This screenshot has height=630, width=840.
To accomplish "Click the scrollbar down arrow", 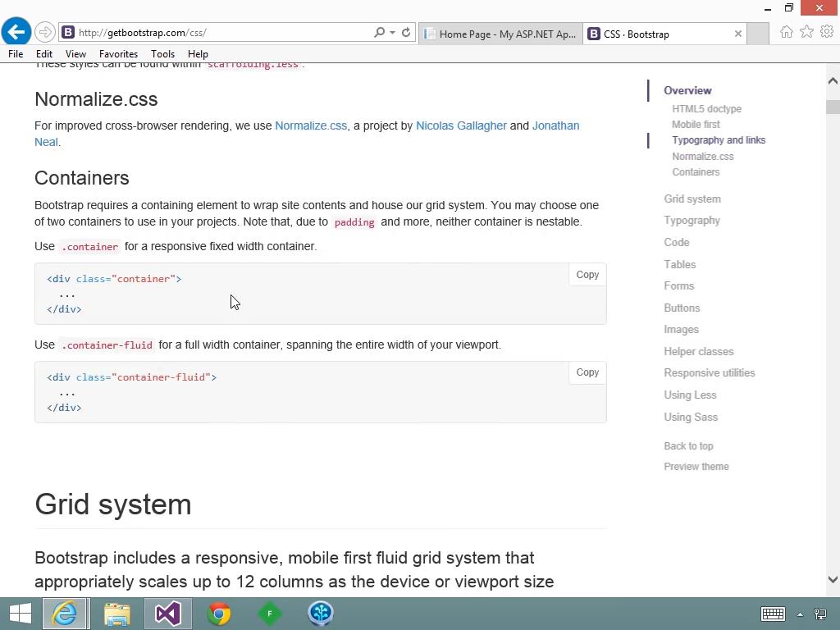I will coord(833,579).
